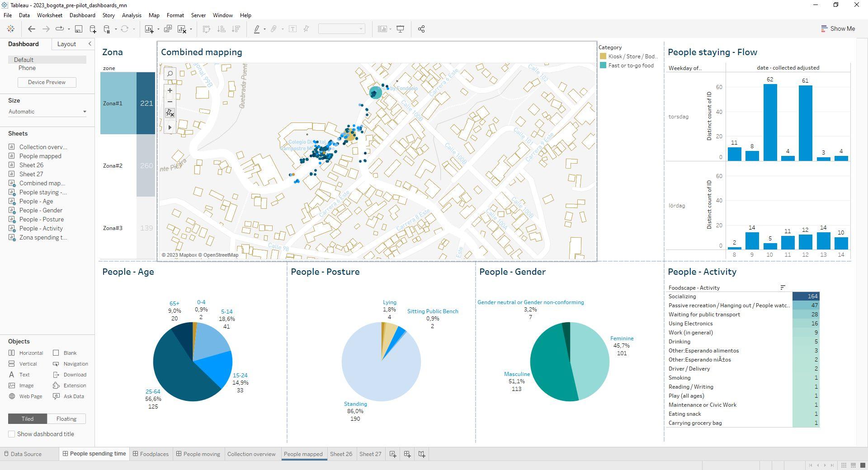The image size is (868, 470).
Task: Open the People moving dashboard tab
Action: click(x=198, y=454)
